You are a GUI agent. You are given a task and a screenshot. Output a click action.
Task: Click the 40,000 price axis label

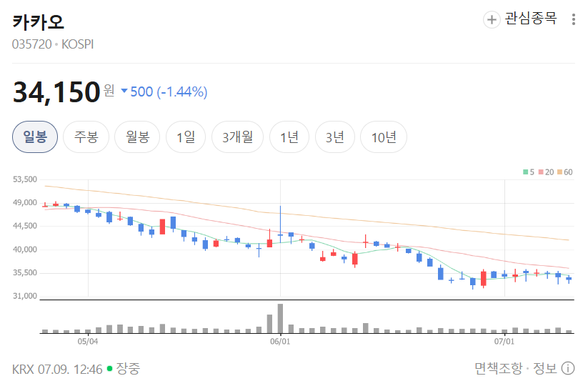(25, 249)
